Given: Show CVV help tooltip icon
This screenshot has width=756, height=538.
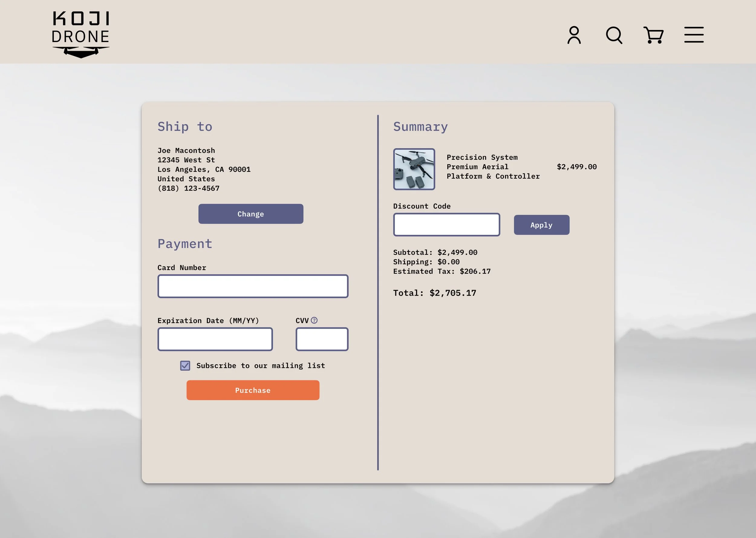Looking at the screenshot, I should [314, 320].
